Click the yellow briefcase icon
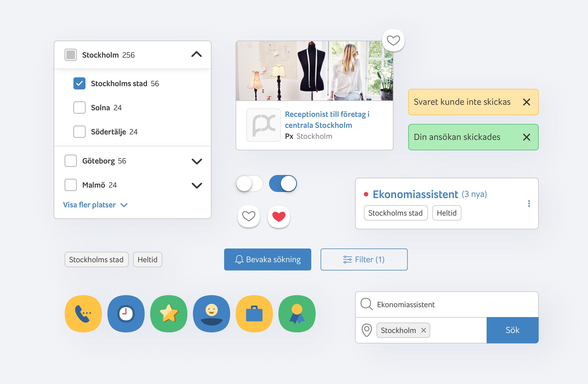The width and height of the screenshot is (588, 384). 254,314
